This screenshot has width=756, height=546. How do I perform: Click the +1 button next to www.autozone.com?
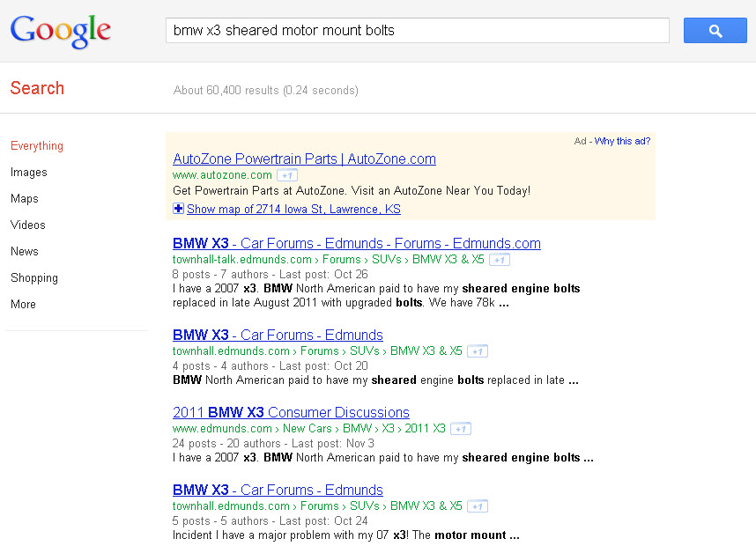tap(287, 175)
